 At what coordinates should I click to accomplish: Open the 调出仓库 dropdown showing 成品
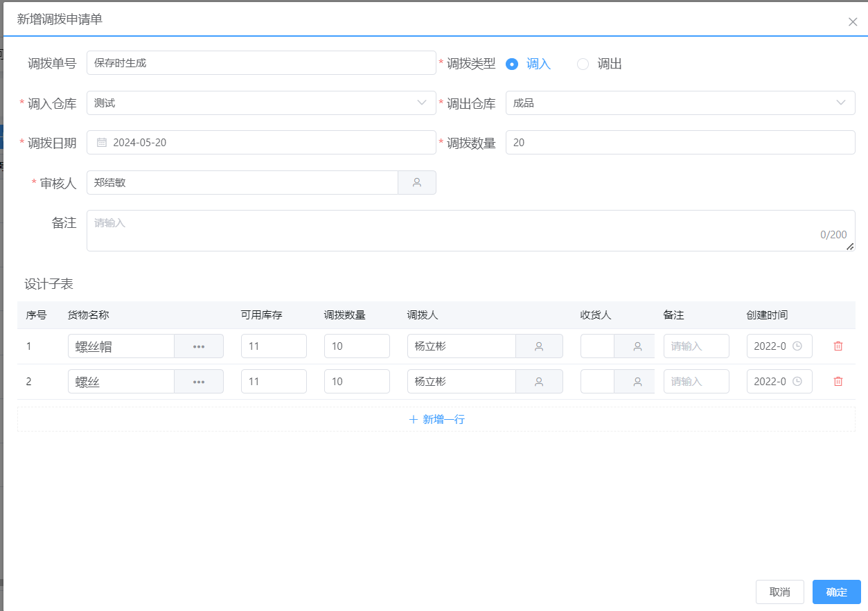[680, 103]
